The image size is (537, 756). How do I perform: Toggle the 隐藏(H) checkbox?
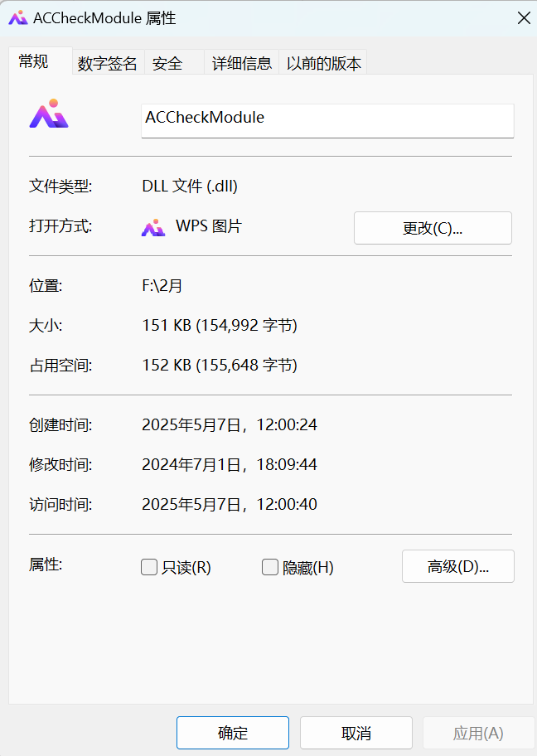tap(270, 567)
